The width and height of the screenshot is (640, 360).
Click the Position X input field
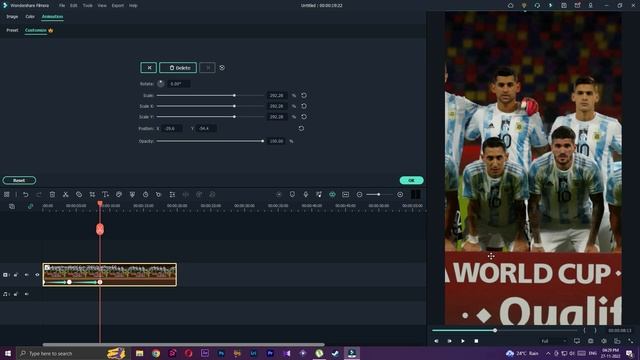[172, 128]
